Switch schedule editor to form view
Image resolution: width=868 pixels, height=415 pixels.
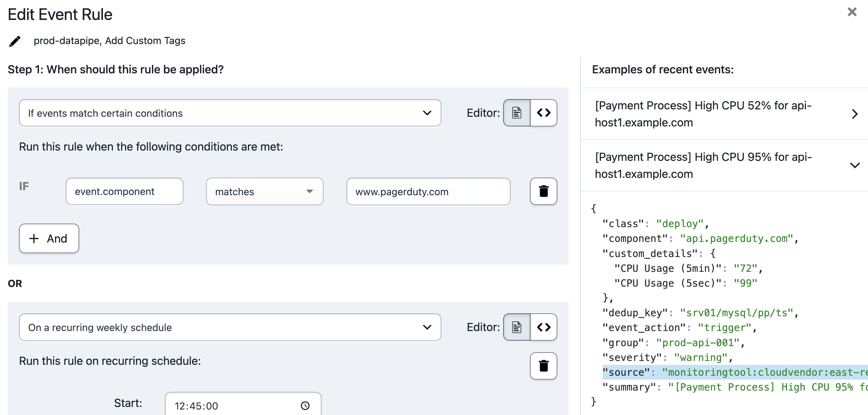516,327
